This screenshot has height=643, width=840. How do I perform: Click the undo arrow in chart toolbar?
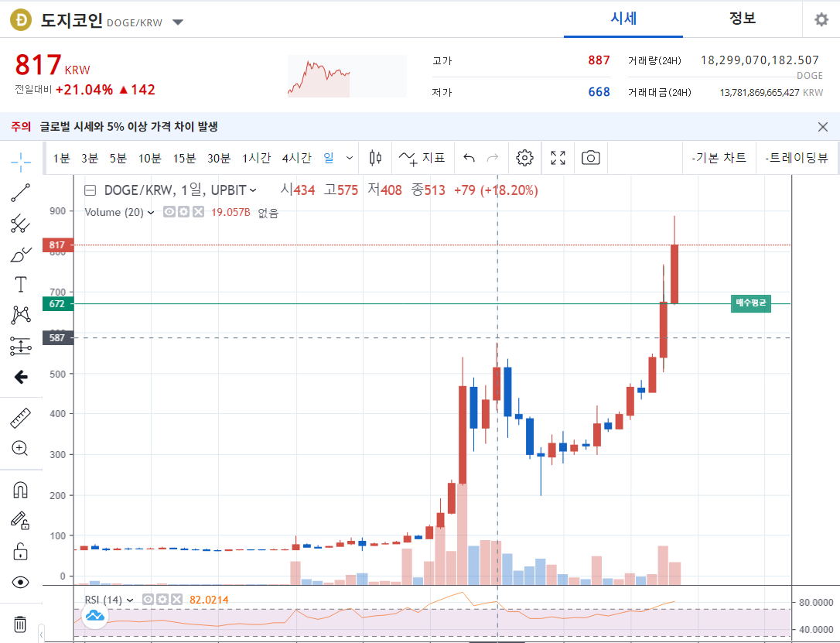[x=470, y=158]
